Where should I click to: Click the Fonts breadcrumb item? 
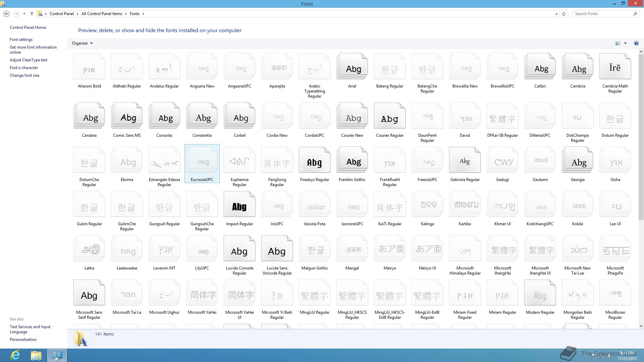[135, 14]
